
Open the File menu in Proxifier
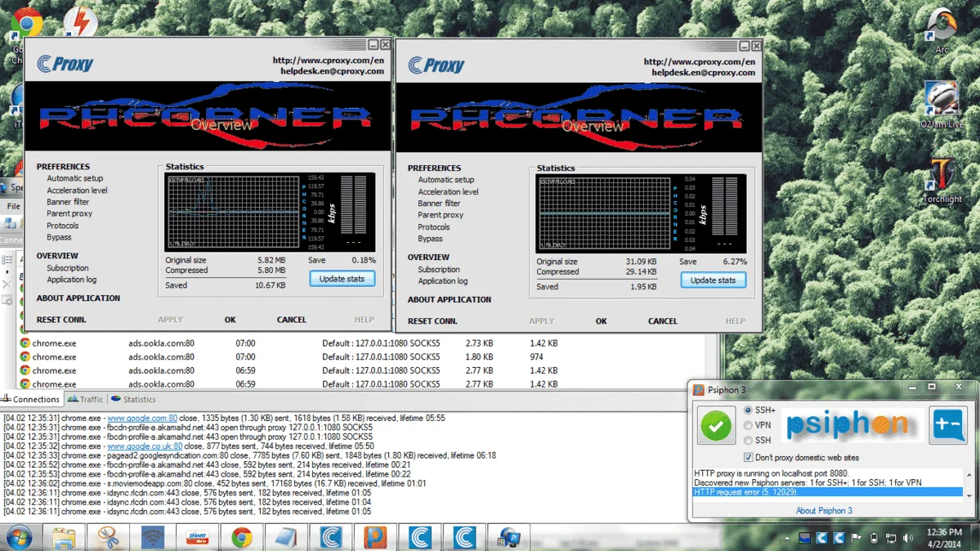pyautogui.click(x=13, y=206)
